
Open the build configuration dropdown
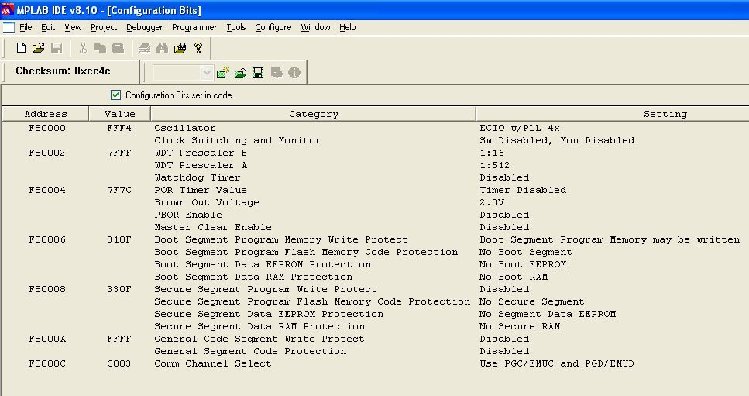[x=206, y=73]
